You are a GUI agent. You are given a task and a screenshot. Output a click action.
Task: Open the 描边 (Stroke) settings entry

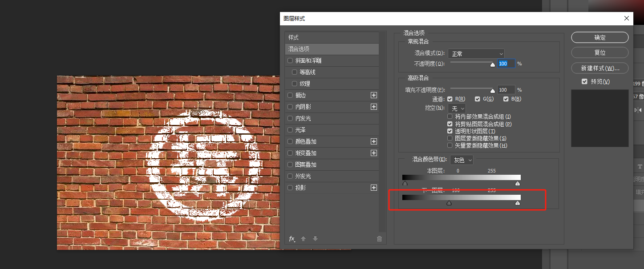click(301, 95)
